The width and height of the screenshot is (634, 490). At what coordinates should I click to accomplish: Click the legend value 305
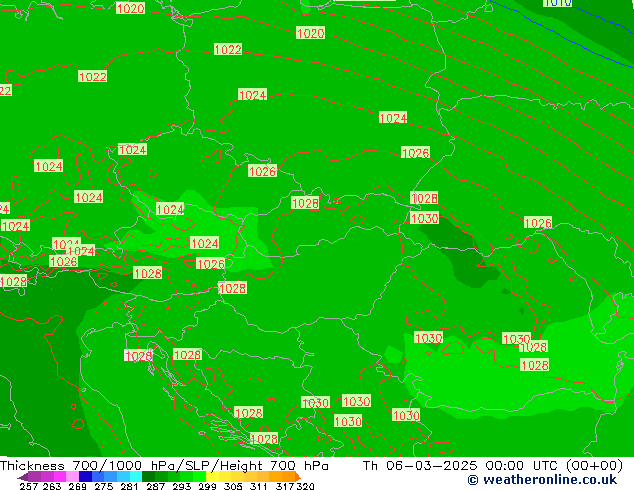[x=232, y=486]
